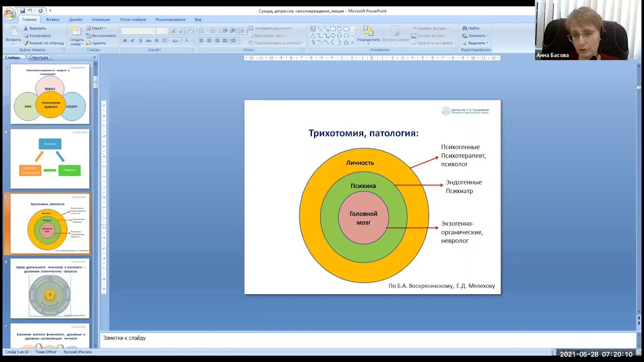Create a new slide with Создать слайд
Screen dimensions: 644x362
tap(76, 35)
